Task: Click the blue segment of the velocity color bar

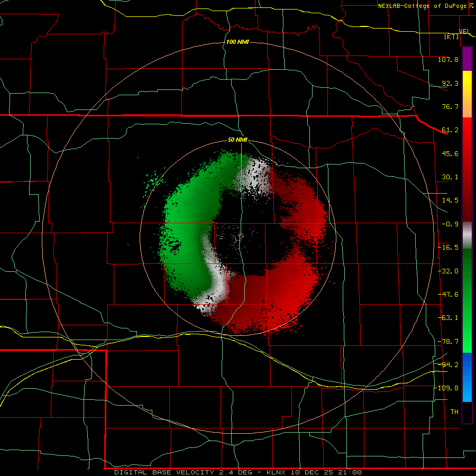Action: (x=467, y=377)
